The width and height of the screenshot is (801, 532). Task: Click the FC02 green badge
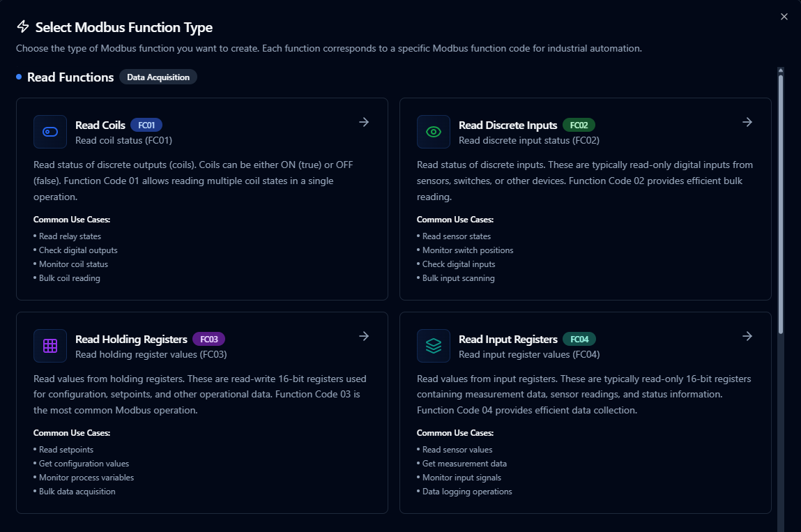pyautogui.click(x=579, y=126)
